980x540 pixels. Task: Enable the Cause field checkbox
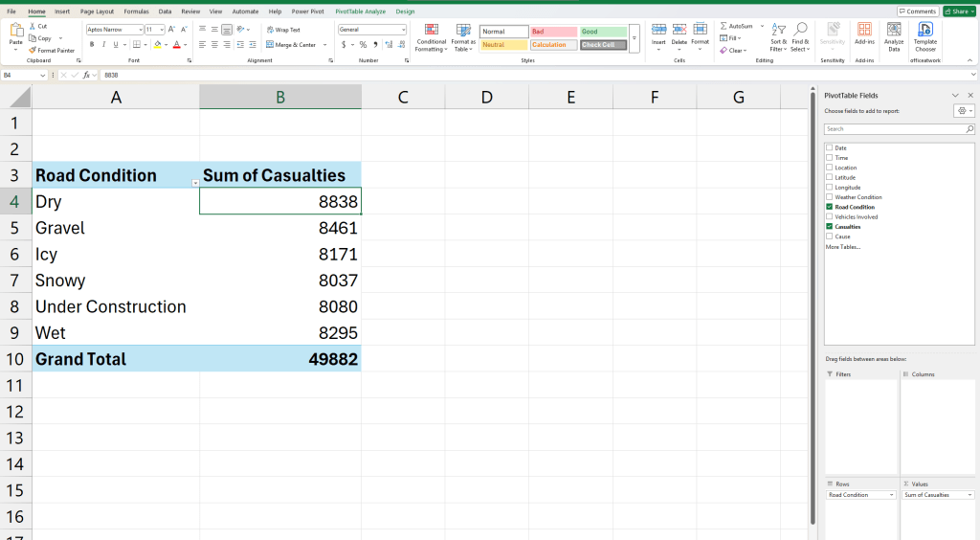click(x=829, y=236)
